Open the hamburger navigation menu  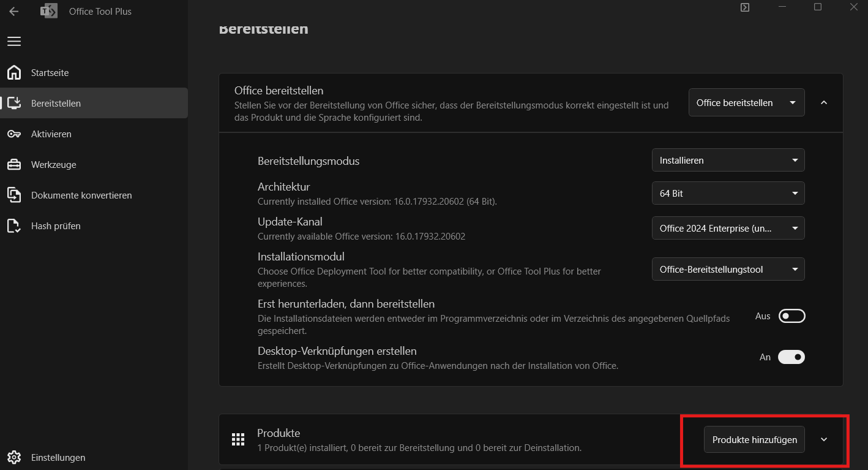[13, 41]
